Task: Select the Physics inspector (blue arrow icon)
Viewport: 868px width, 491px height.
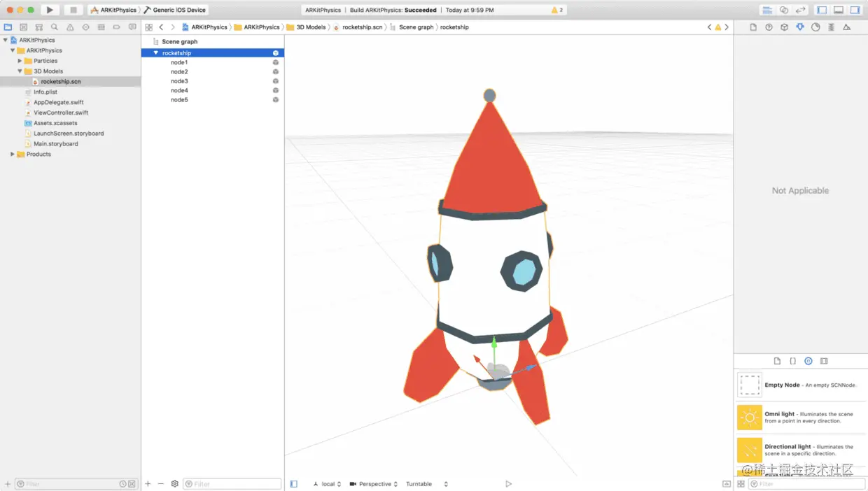Action: click(x=799, y=27)
